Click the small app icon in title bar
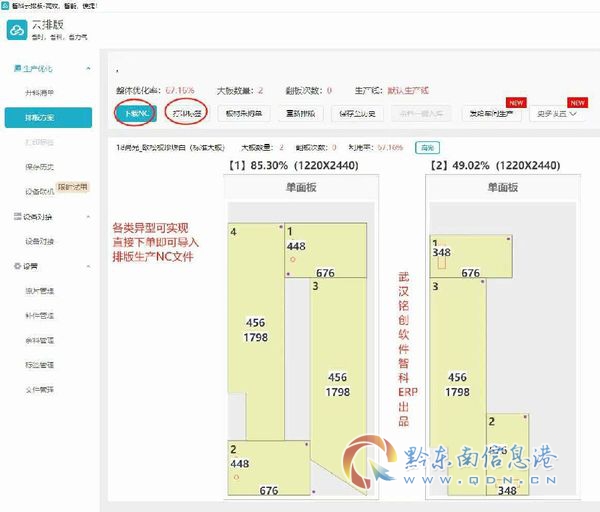This screenshot has height=512, width=600. click(x=5, y=5)
